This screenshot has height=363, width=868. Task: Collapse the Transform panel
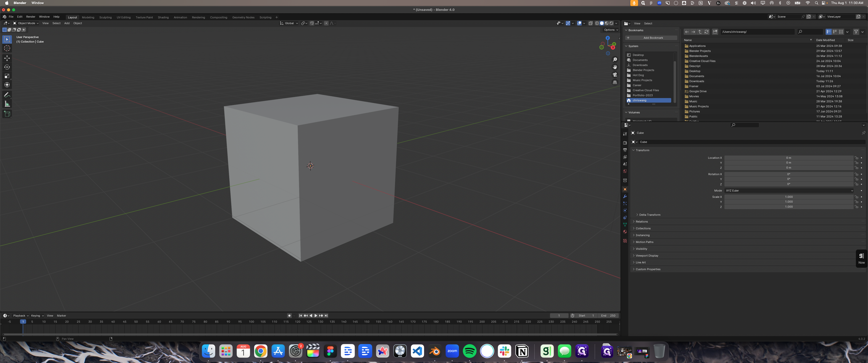tap(642, 150)
